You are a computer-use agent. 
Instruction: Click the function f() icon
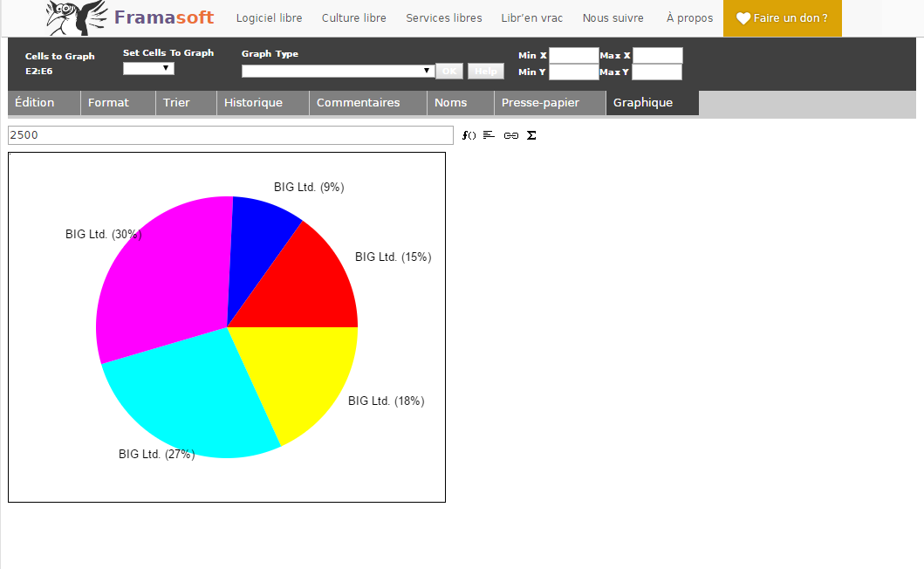pos(469,135)
